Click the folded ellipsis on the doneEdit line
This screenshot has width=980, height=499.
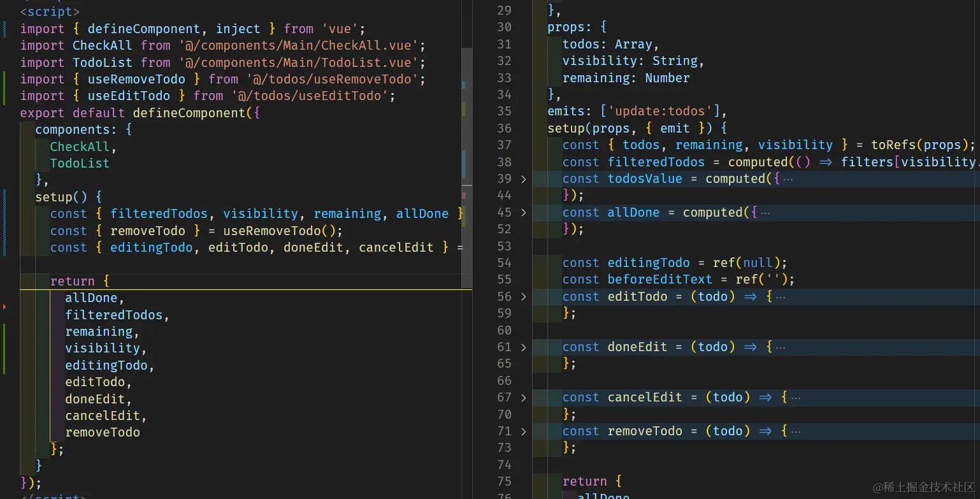[781, 347]
